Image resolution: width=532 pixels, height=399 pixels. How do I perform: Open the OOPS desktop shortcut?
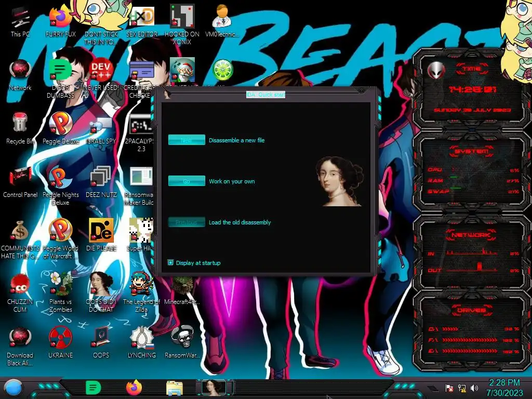(101, 343)
